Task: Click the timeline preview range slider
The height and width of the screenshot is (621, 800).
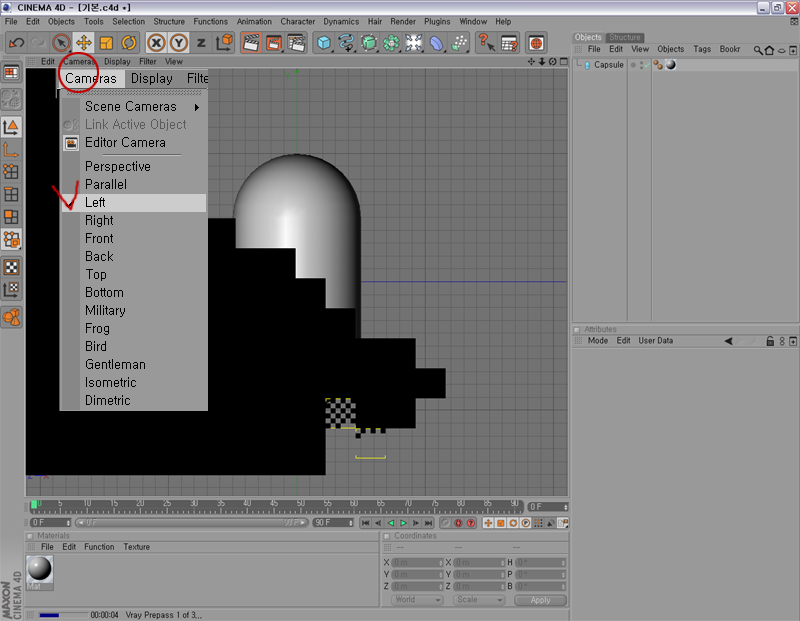Action: point(192,523)
